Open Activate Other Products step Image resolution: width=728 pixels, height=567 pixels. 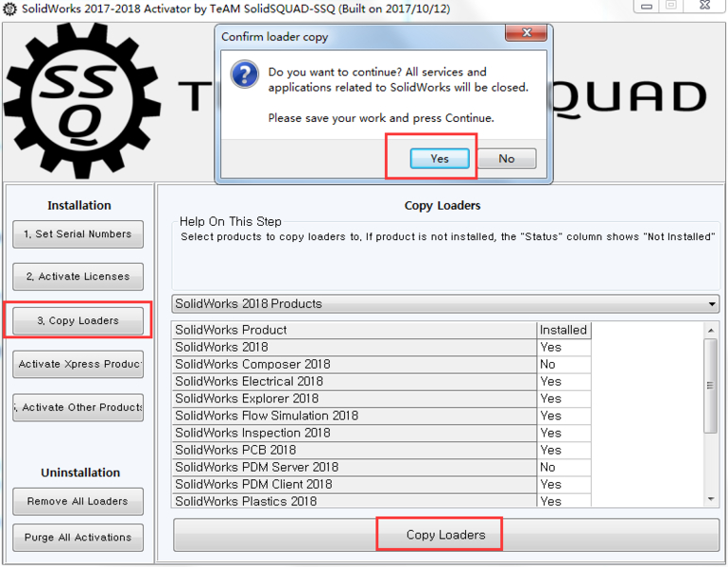click(x=78, y=407)
